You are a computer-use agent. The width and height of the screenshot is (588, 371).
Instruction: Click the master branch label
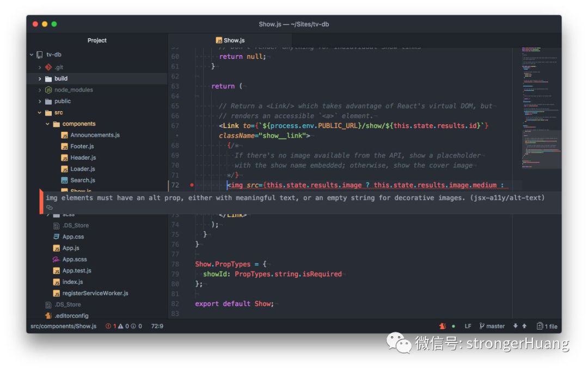point(495,326)
